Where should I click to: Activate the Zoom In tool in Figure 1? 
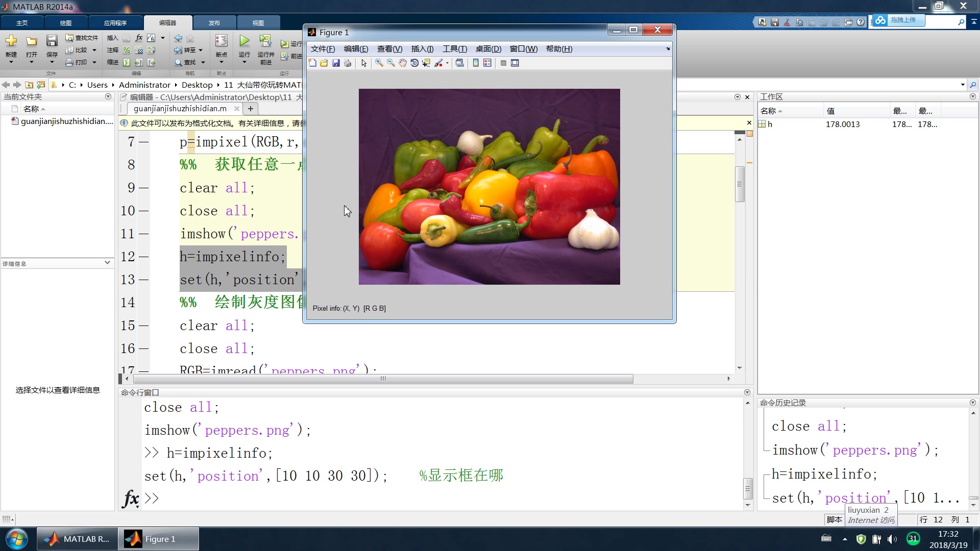379,63
